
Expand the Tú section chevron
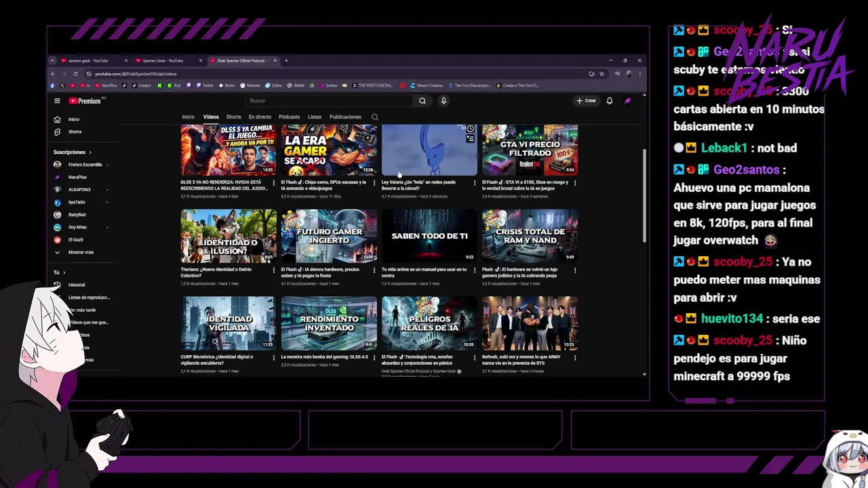[64, 272]
